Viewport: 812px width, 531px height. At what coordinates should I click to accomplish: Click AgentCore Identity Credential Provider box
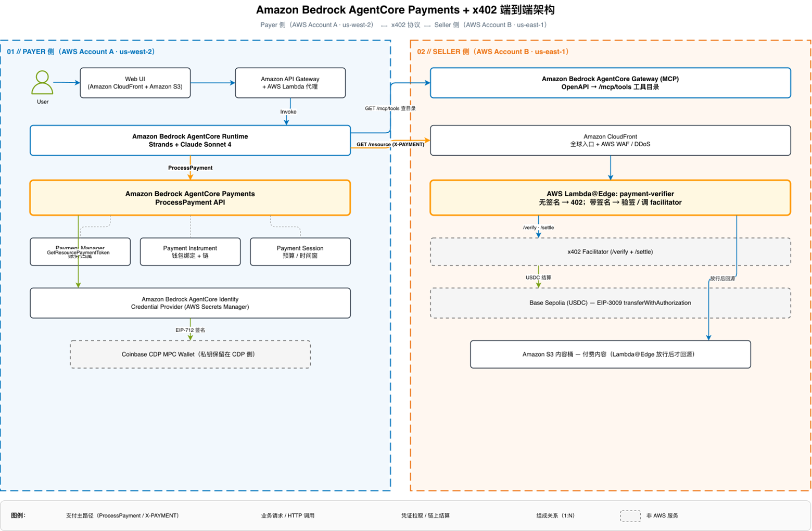[x=190, y=303]
